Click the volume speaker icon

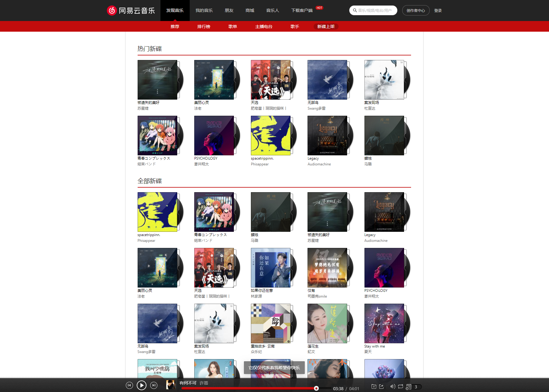click(x=393, y=387)
